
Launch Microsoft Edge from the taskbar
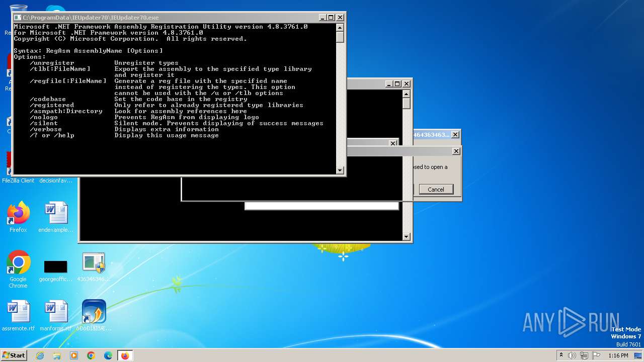tap(108, 355)
